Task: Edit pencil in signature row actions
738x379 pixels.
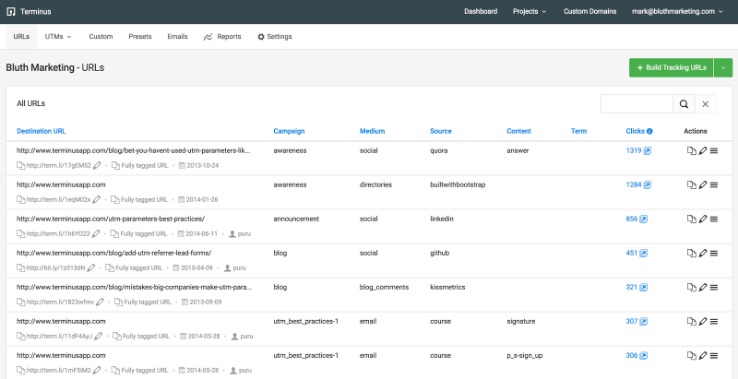Action: point(703,322)
